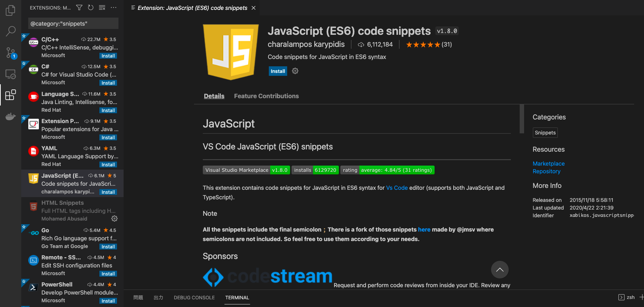
Task: Click the Install button in extension details
Action: [278, 71]
